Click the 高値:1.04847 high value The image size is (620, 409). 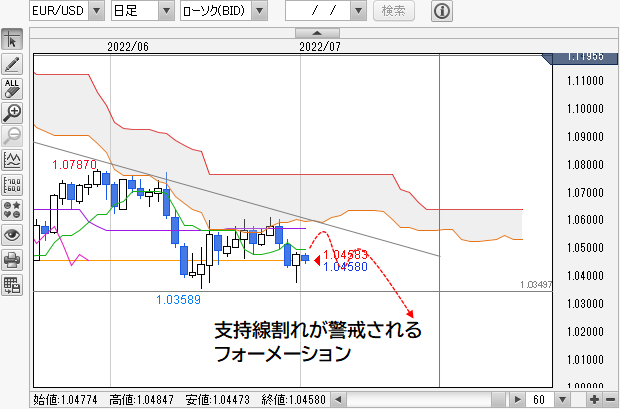(x=141, y=400)
